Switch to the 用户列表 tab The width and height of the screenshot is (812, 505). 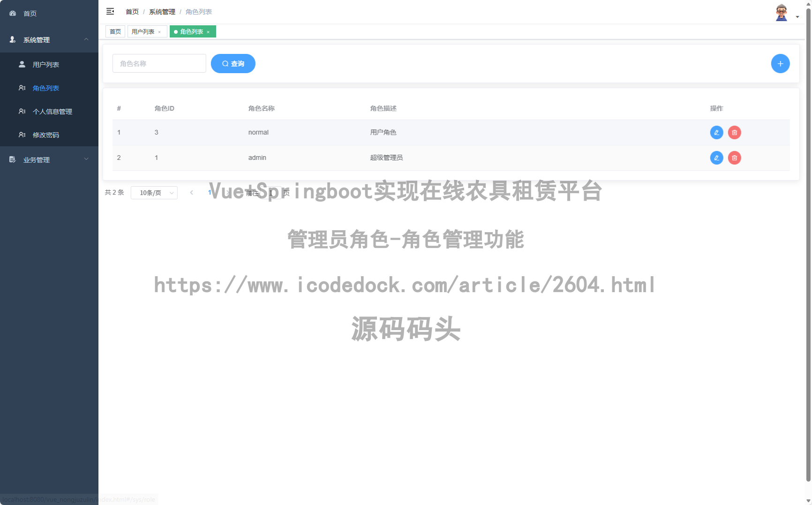point(143,31)
